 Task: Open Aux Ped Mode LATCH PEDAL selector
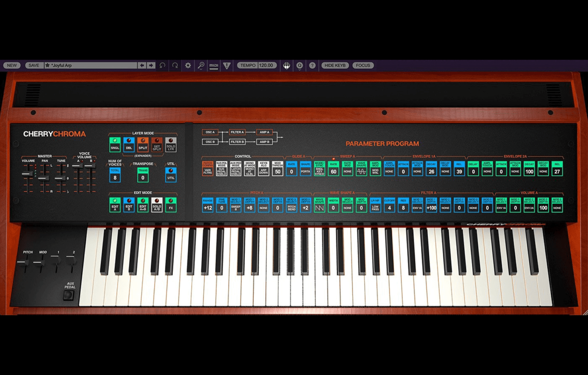coord(236,169)
